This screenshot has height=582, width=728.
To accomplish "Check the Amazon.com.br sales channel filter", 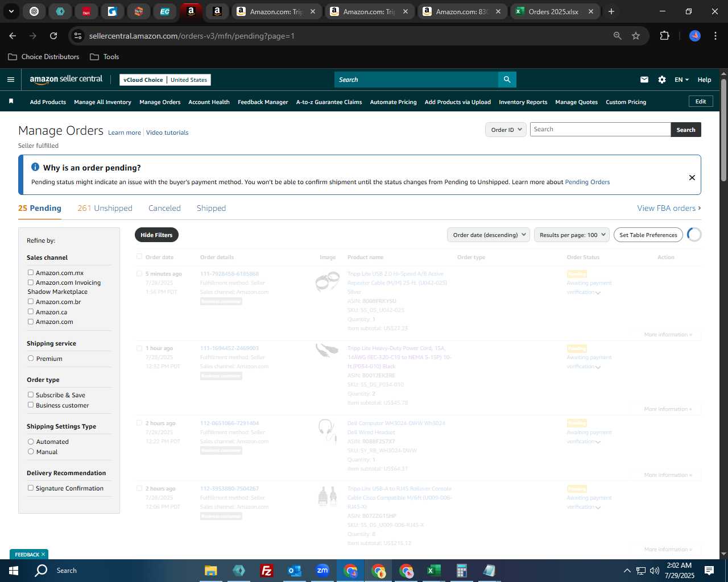I will [31, 301].
